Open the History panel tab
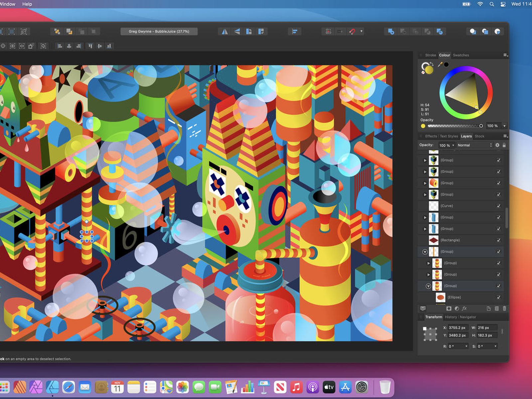This screenshot has width=532, height=399. point(451,317)
